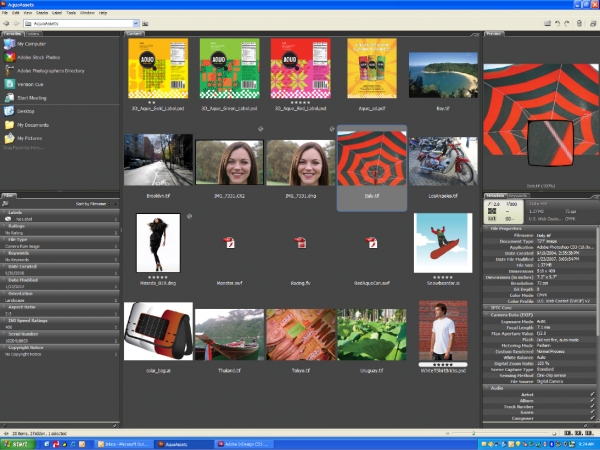
Task: Switch to the Folders tab
Action: [34, 33]
